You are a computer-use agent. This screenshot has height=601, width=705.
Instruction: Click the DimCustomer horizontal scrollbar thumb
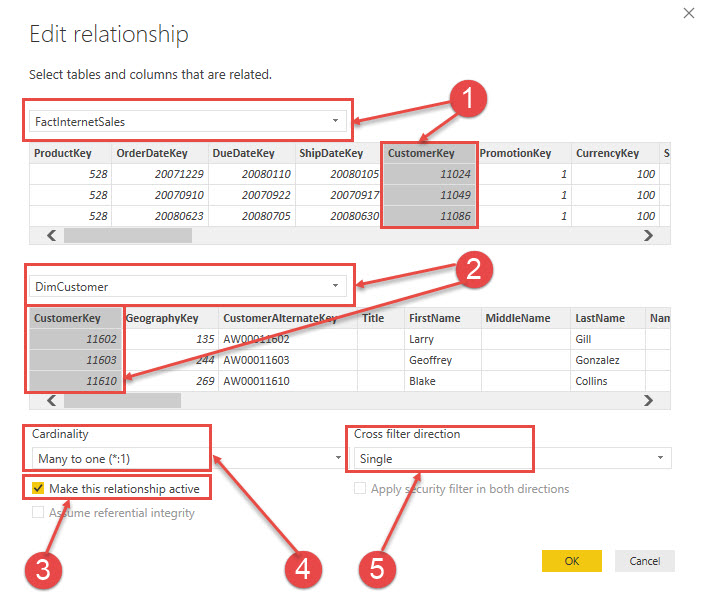coord(122,400)
